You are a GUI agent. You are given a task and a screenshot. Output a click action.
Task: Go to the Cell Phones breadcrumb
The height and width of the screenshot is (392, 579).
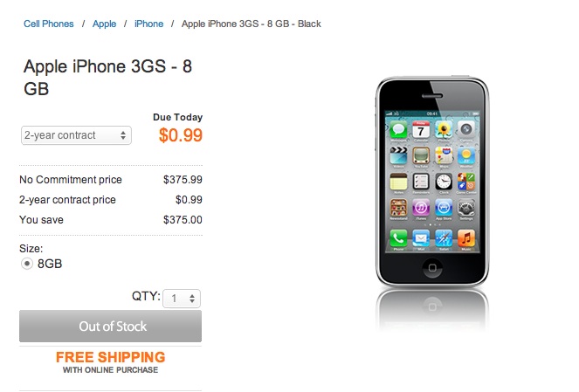pyautogui.click(x=49, y=24)
